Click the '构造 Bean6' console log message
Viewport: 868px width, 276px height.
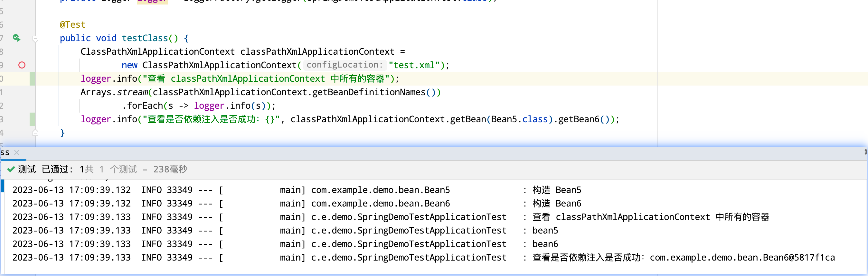click(557, 203)
